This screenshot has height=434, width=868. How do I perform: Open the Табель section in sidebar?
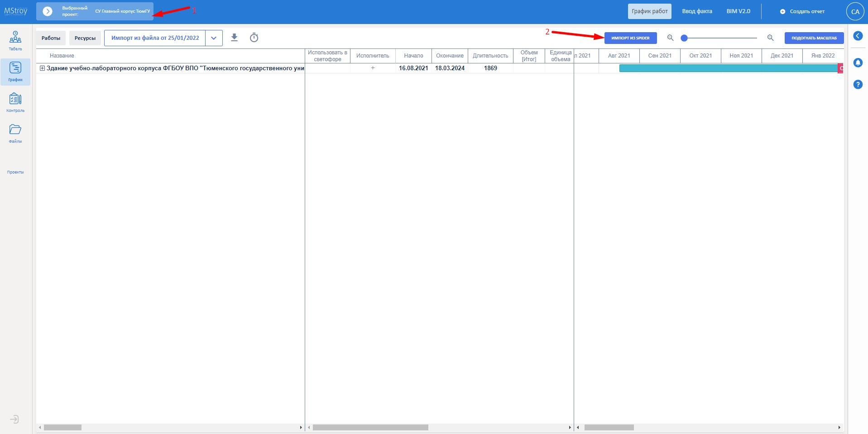pos(15,41)
